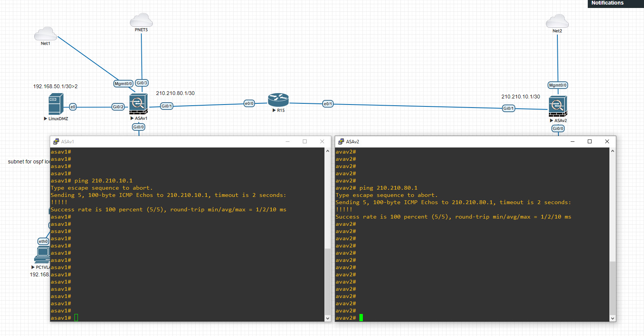Click the PuTTY icon in ASAv2 title bar

pyautogui.click(x=341, y=141)
